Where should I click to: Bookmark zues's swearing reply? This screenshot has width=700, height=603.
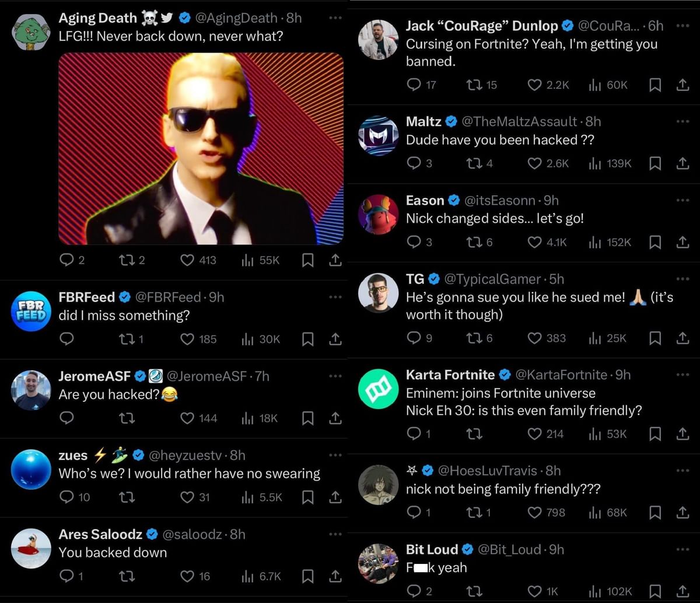click(307, 497)
